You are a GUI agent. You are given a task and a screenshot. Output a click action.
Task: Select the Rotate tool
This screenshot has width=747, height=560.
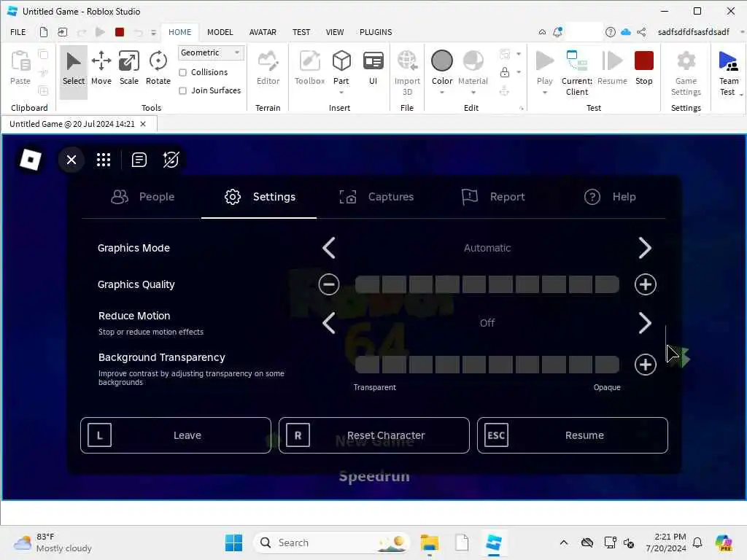[158, 68]
